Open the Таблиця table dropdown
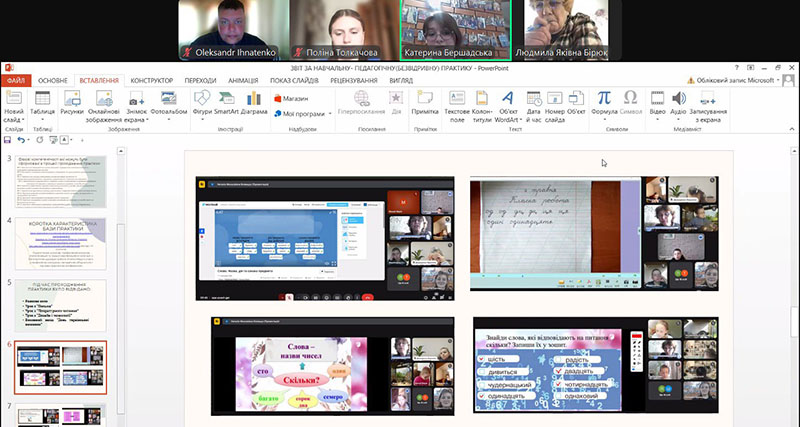The image size is (800, 427). click(42, 120)
